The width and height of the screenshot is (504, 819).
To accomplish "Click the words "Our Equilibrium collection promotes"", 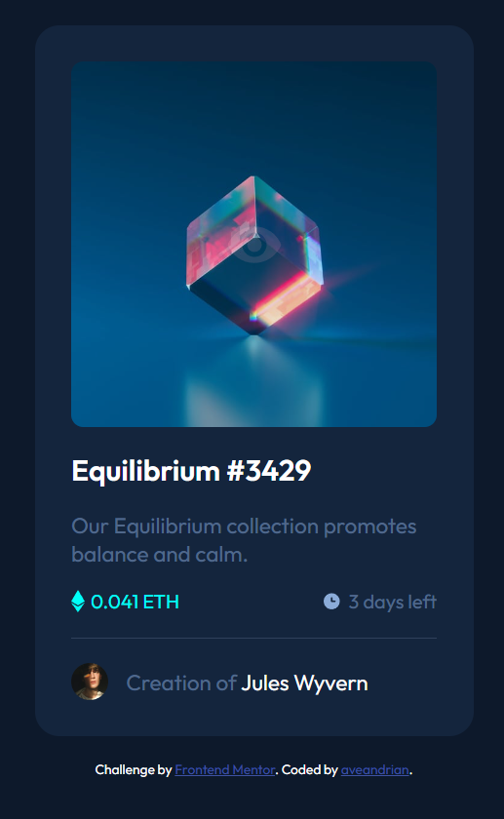I will (244, 526).
